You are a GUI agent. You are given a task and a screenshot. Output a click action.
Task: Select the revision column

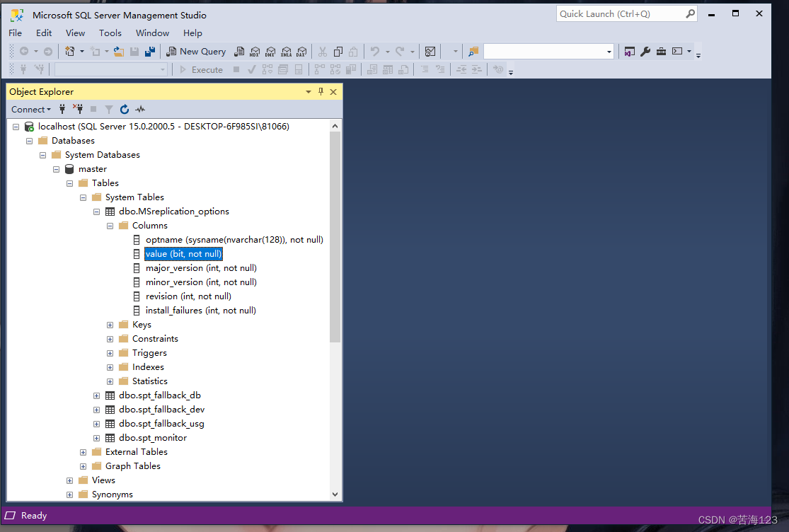tap(188, 296)
